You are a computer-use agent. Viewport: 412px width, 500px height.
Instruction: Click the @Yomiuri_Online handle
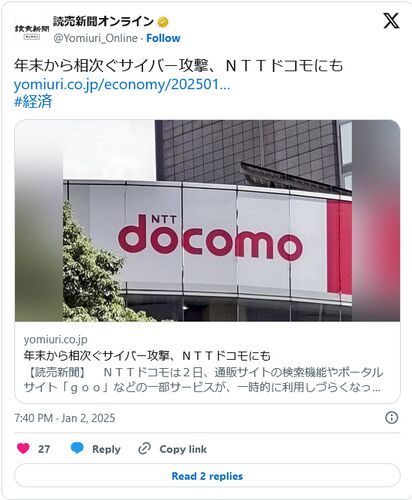96,38
